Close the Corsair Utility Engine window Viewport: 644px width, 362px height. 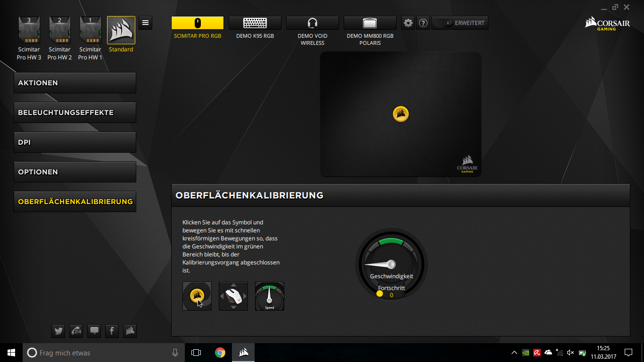pos(627,8)
